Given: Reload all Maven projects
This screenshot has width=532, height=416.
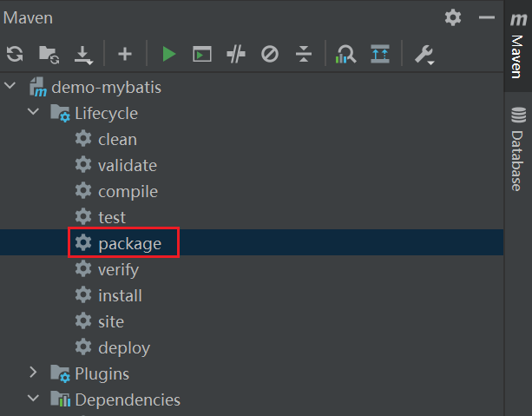Looking at the screenshot, I should (x=15, y=55).
